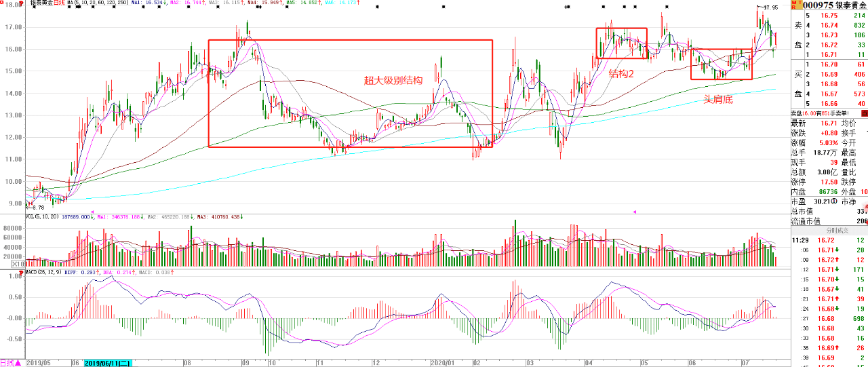Select the 分时成交 tab header
The width and height of the screenshot is (868, 367).
click(x=839, y=231)
